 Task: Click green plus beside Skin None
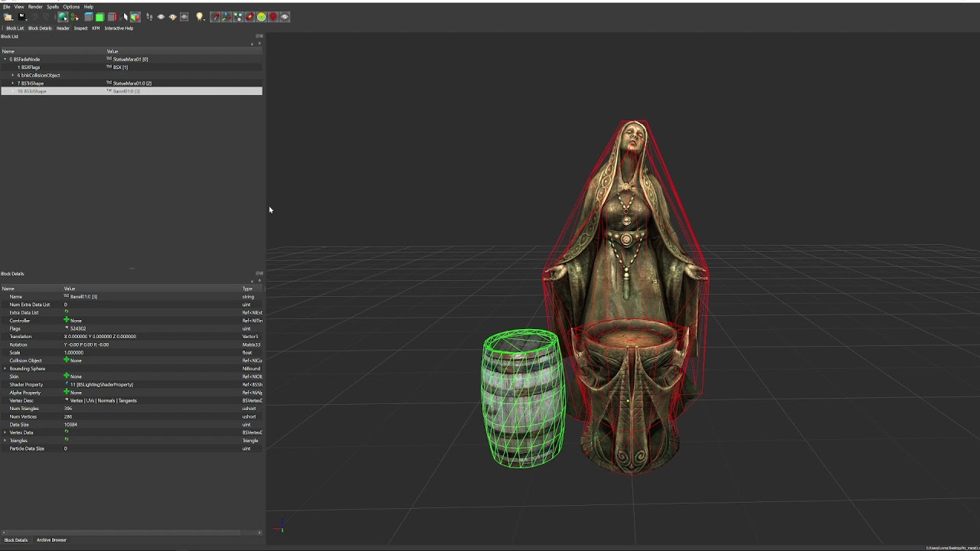67,376
